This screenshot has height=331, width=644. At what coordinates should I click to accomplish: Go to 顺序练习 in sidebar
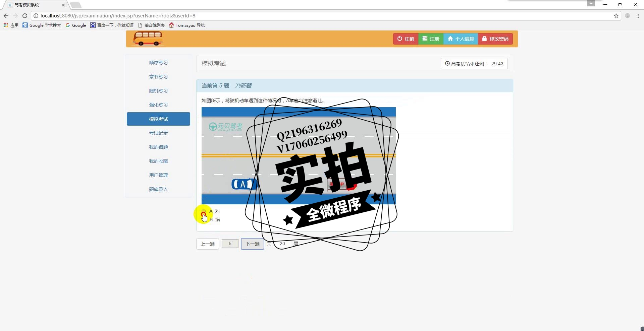(158, 63)
